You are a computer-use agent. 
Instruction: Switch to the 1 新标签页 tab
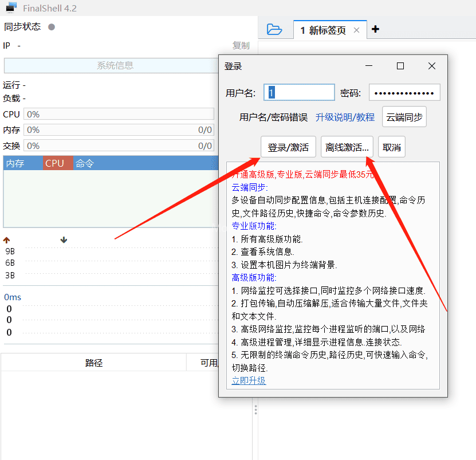325,30
